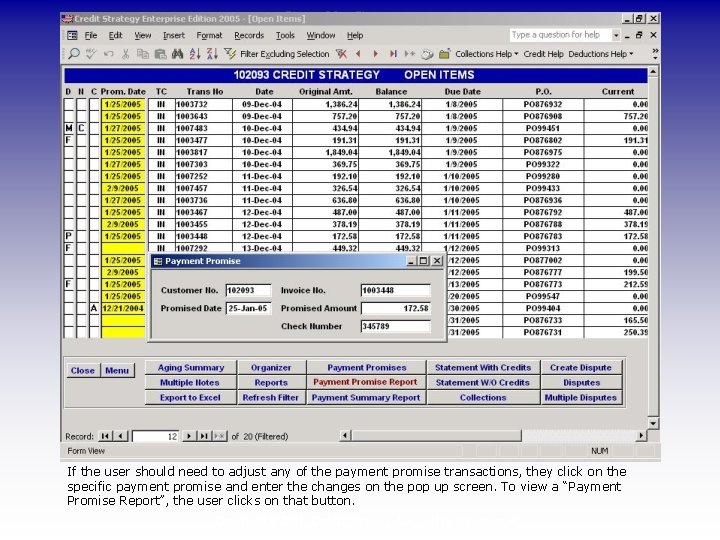Click the Customer No. field
The width and height of the screenshot is (720, 540).
248,291
